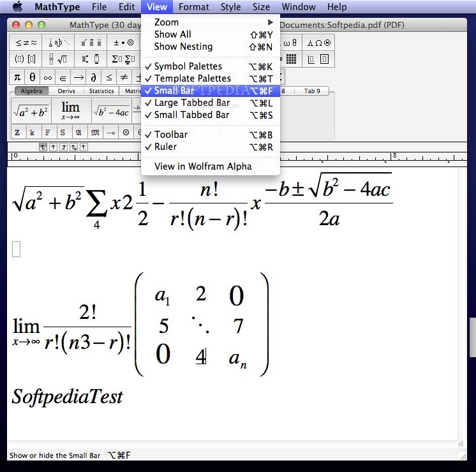Viewport: 476px width, 472px height.
Task: Switch to Tab 9
Action: [x=312, y=91]
